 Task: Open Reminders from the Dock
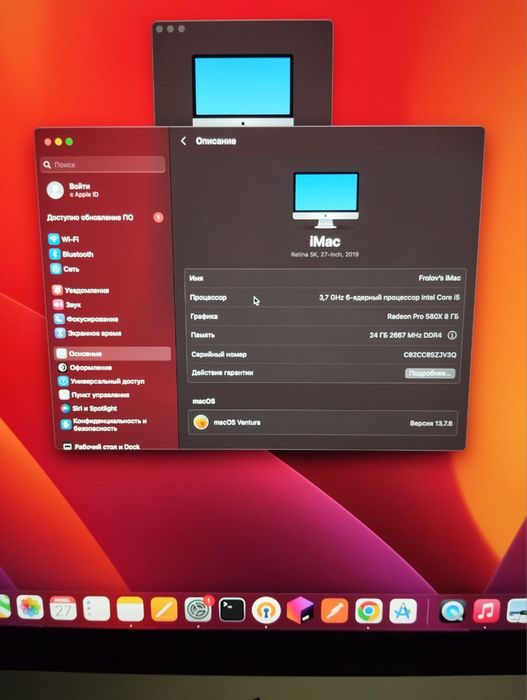(96, 608)
